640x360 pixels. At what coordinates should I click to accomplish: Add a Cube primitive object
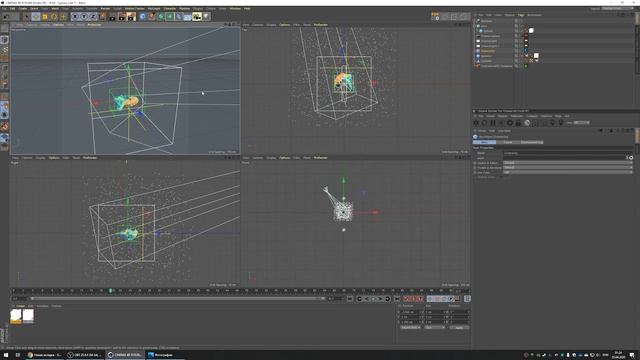pyautogui.click(x=142, y=17)
